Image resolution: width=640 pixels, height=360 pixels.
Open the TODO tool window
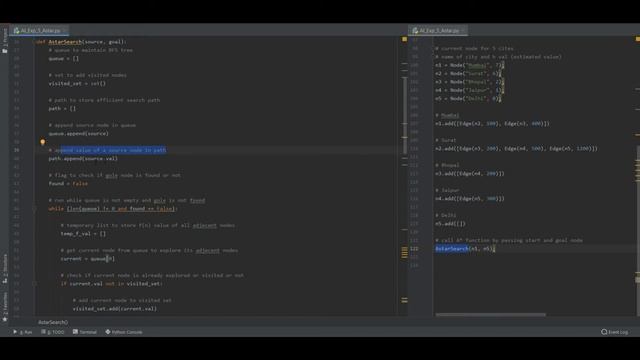(53, 332)
